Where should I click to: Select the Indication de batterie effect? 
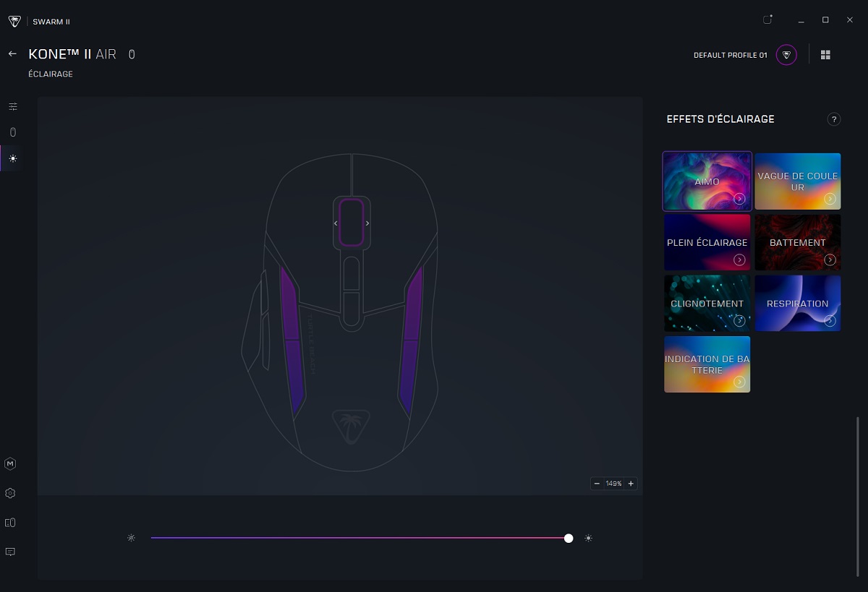tap(707, 364)
